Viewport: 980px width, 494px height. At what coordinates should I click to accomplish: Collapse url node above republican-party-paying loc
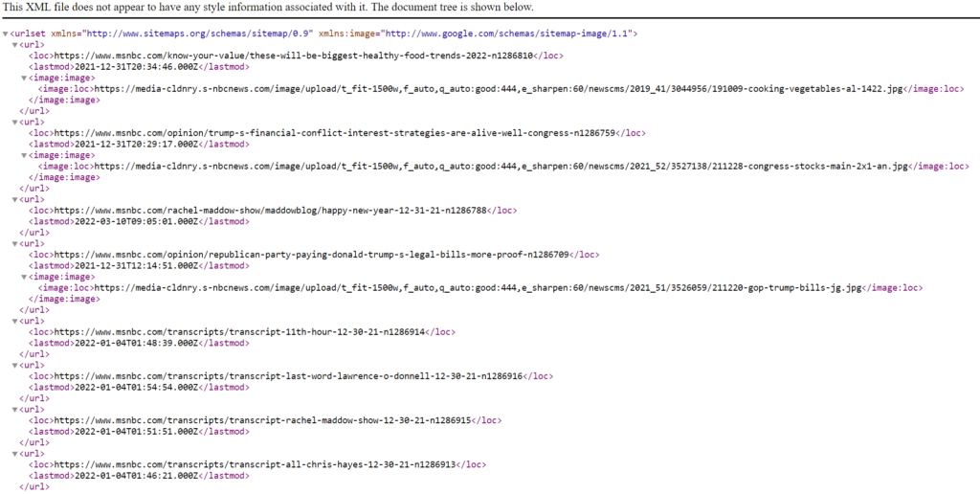click(x=15, y=244)
